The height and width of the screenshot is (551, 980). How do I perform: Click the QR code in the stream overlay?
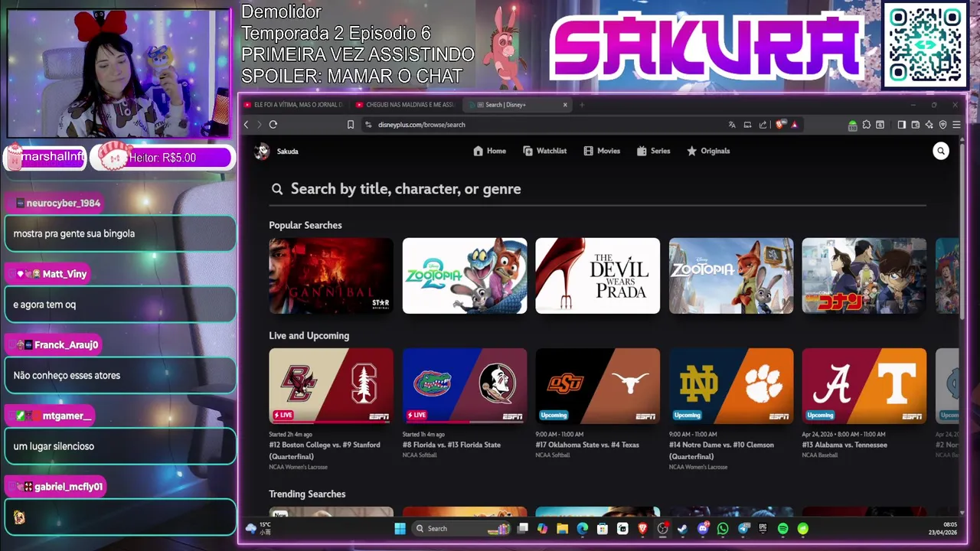tap(925, 46)
